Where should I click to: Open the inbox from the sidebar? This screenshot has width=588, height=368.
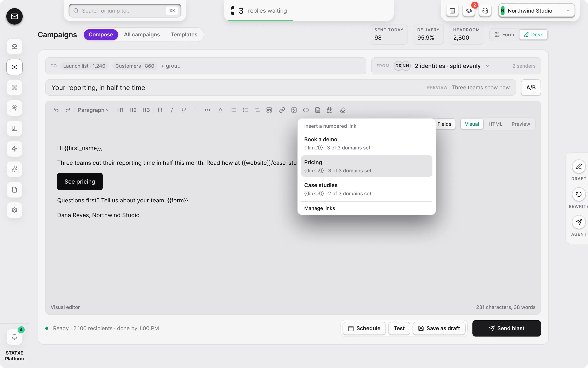(14, 46)
